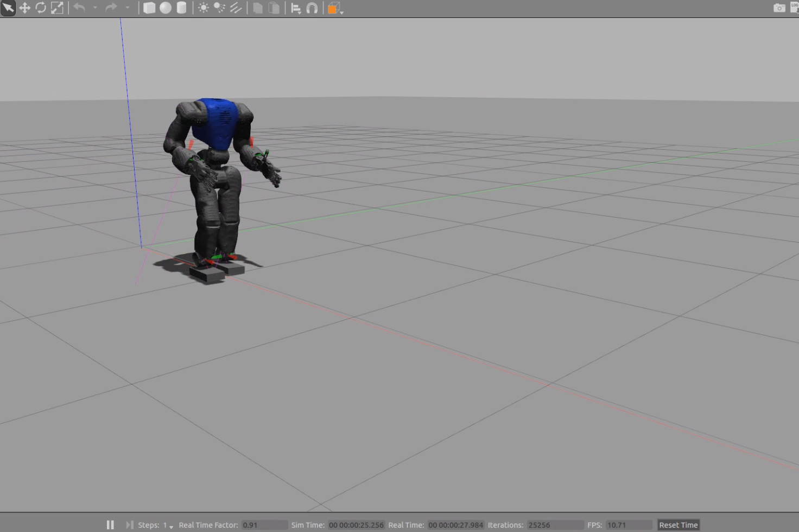This screenshot has height=532, width=799.
Task: Select the robot's front foot block
Action: 207,274
